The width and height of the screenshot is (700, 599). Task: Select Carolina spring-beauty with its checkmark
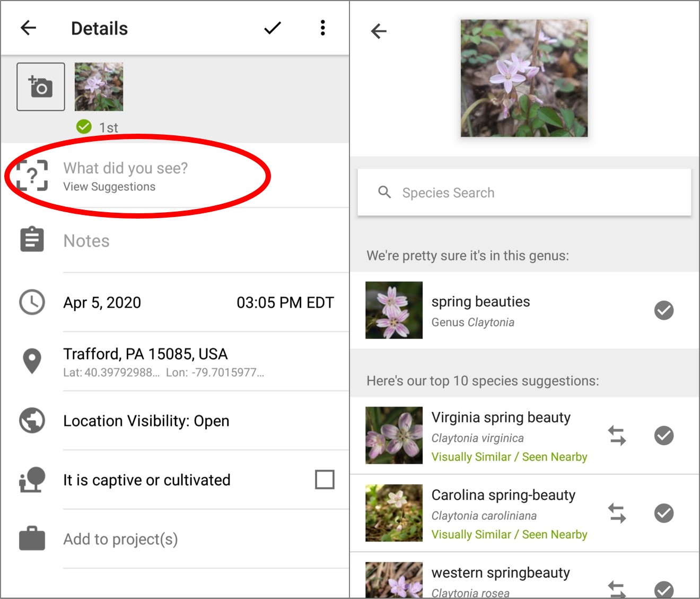pos(664,513)
